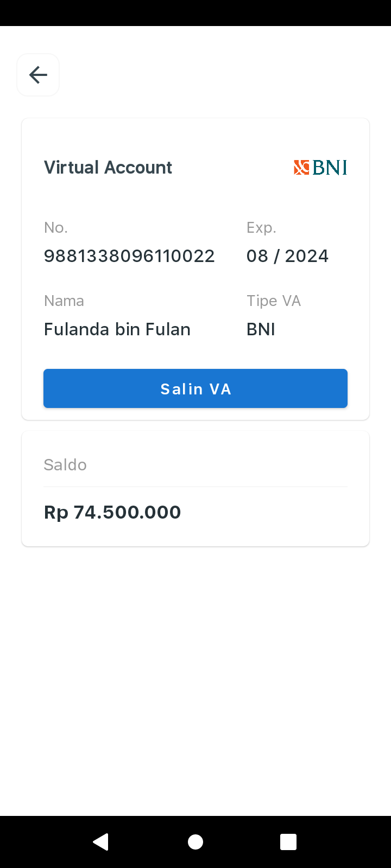Screen dimensions: 391x868
Task: Click the Salin VA button
Action: (195, 388)
